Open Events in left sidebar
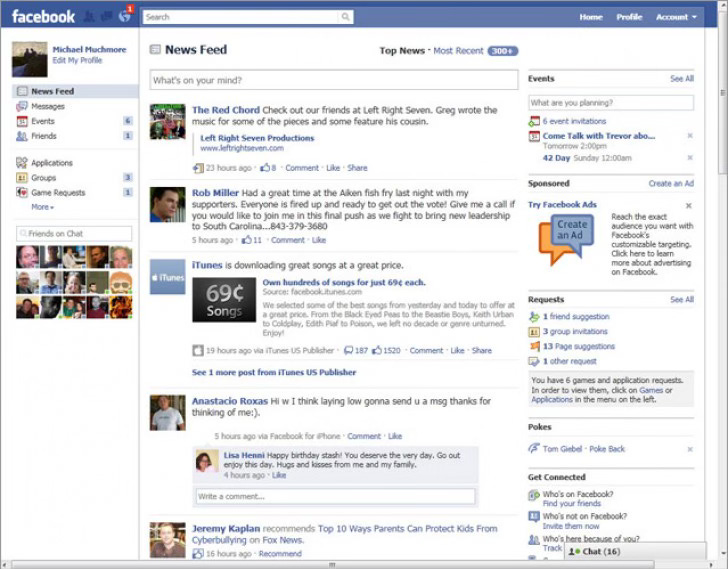728x569 pixels. click(x=43, y=121)
